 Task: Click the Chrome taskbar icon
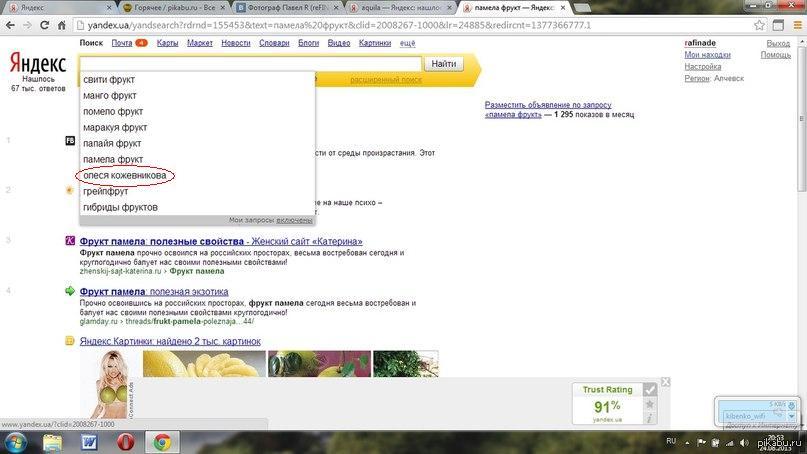pyautogui.click(x=160, y=441)
